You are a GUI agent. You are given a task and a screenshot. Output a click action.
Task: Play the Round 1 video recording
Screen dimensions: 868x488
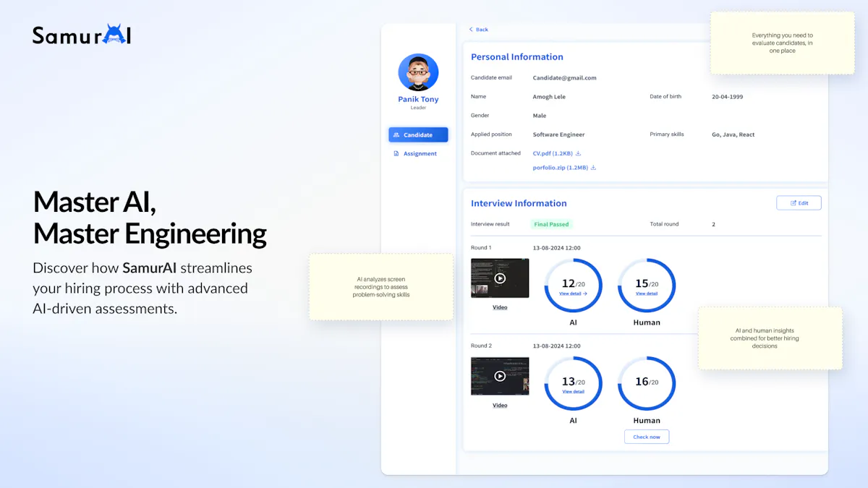tap(500, 278)
